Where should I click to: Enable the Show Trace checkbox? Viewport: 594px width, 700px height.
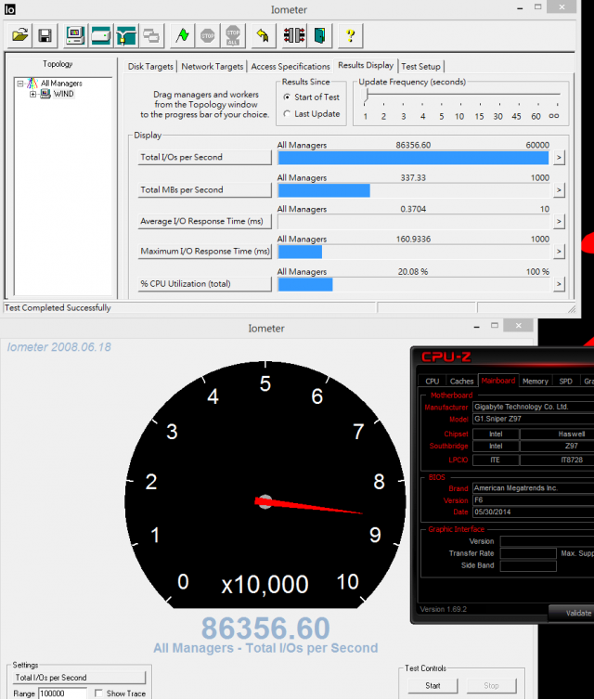coord(99,694)
